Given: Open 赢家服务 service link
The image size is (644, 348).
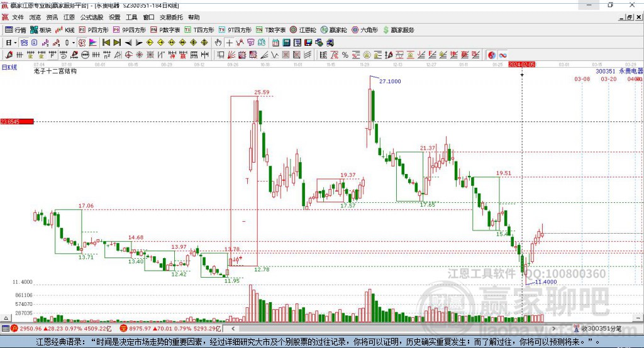Looking at the screenshot, I should pyautogui.click(x=398, y=30).
